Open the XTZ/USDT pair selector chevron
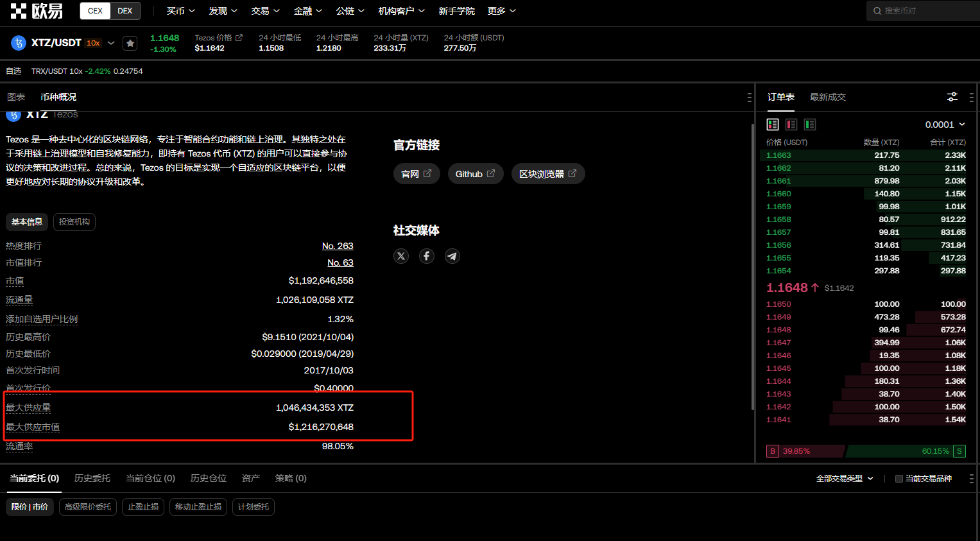980x541 pixels. (x=111, y=43)
